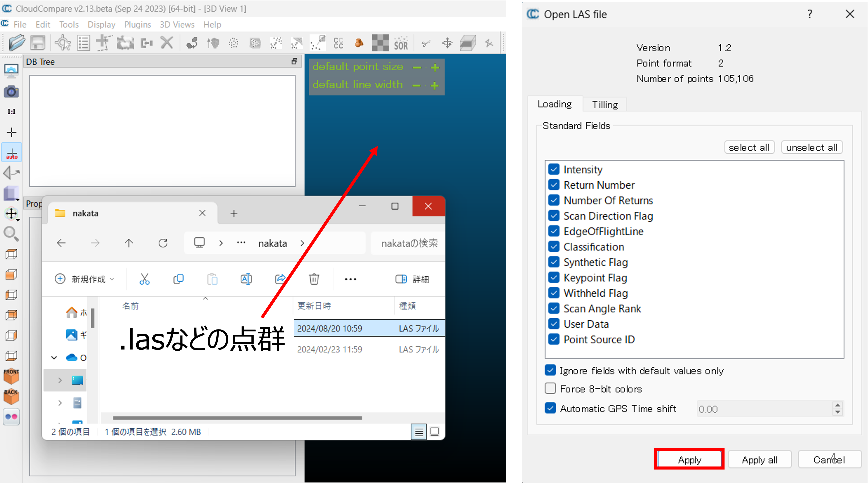Decrease default line width with minus
This screenshot has width=868, height=483.
416,86
